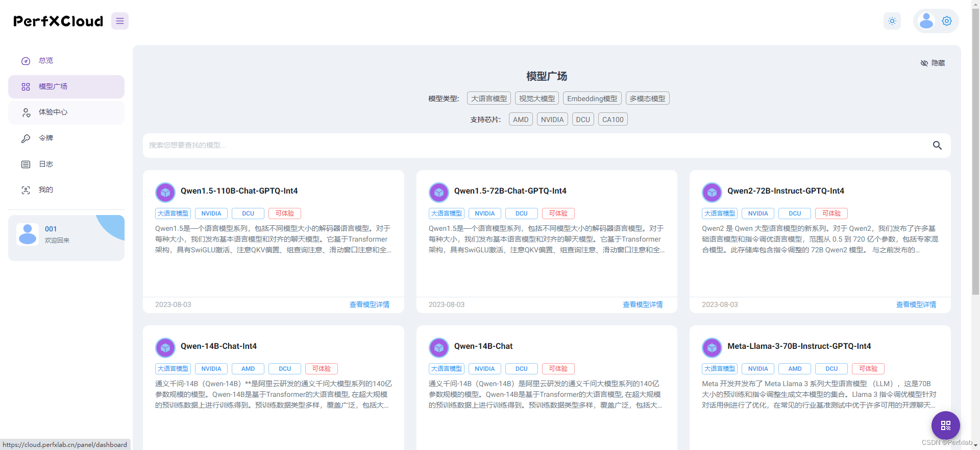
Task: Click the 我的 face-scan icon
Action: click(x=26, y=190)
